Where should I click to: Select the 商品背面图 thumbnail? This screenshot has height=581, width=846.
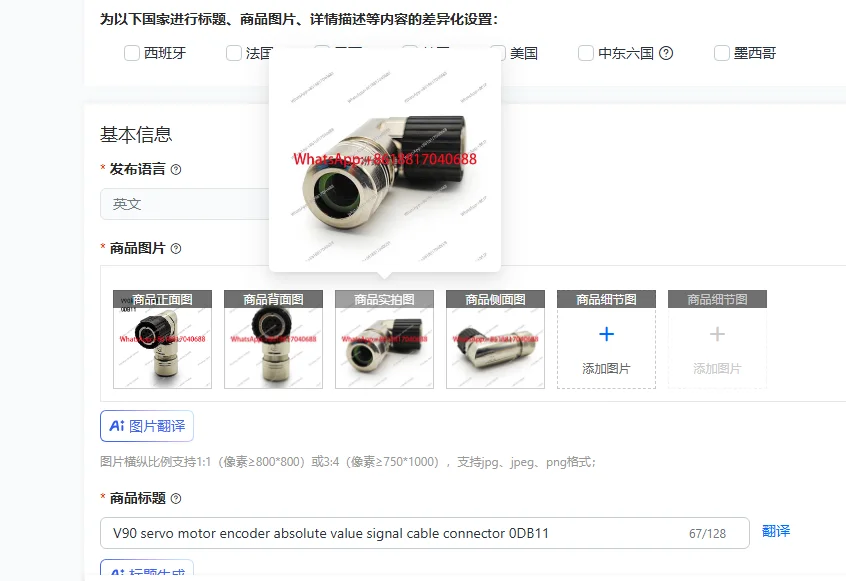274,339
